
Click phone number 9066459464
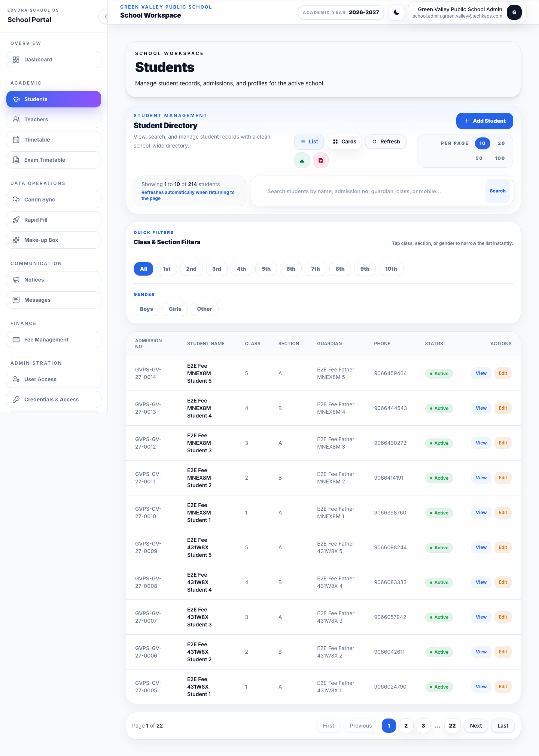(390, 373)
